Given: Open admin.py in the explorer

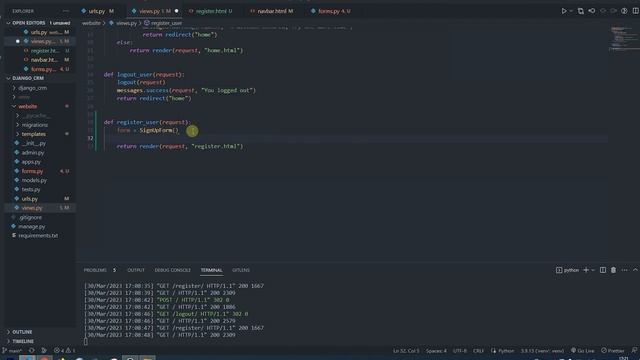Looking at the screenshot, I should [33, 153].
